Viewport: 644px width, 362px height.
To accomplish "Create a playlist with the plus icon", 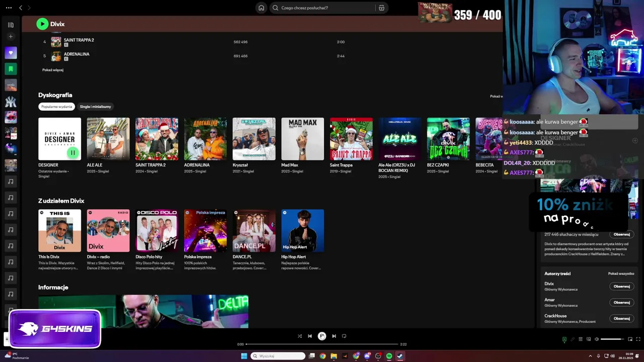I will [11, 36].
